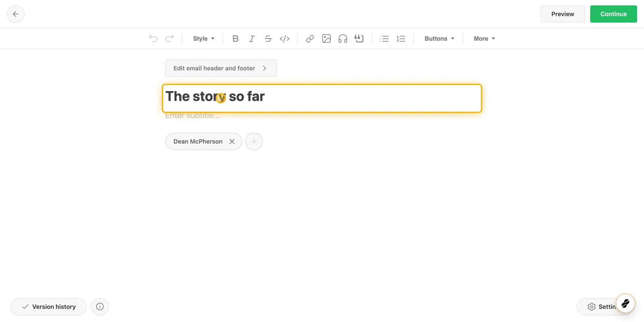This screenshot has width=644, height=322.
Task: Insert a hyperlink
Action: [x=310, y=39]
